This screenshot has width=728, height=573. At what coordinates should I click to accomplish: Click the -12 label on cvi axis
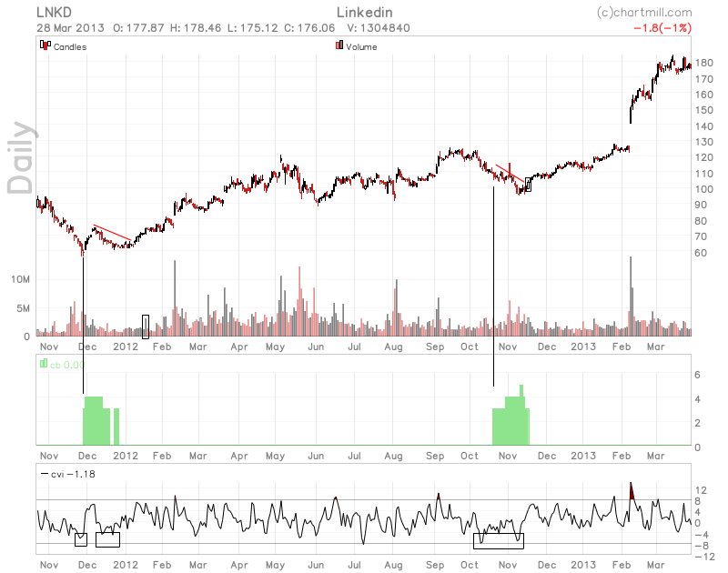[704, 557]
